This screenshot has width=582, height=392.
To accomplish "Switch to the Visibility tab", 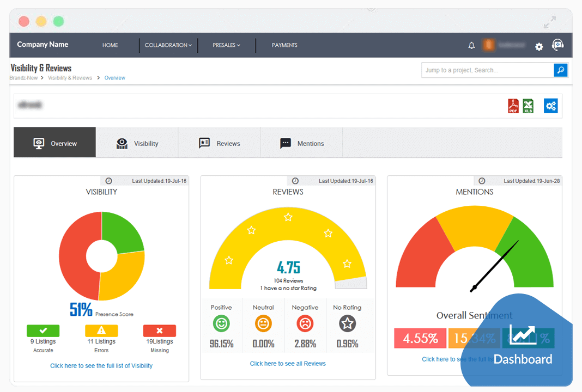I will point(137,143).
